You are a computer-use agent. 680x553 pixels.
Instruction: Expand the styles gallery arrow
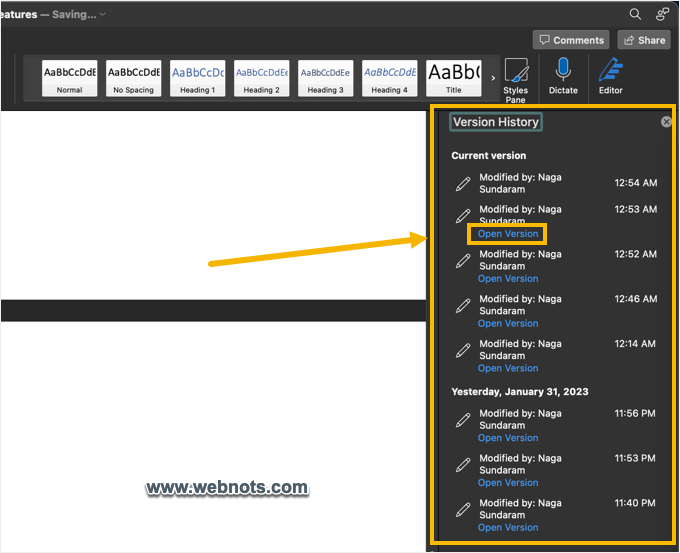(493, 78)
